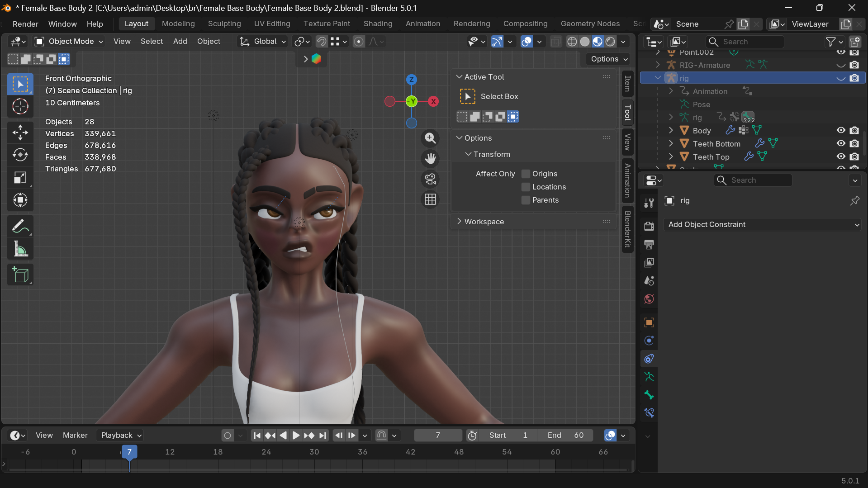Select the Measure tool

pyautogui.click(x=20, y=249)
